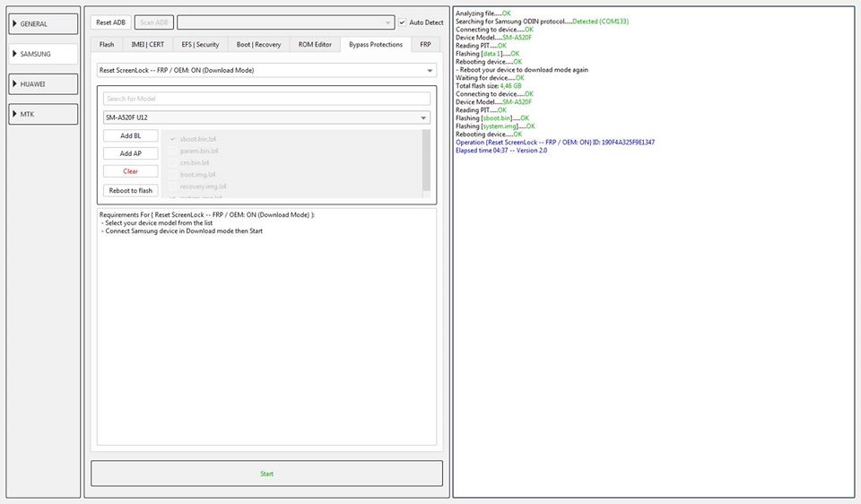Click the 'Total flash size: 4,46 GB' log line
The width and height of the screenshot is (861, 504).
(x=488, y=86)
